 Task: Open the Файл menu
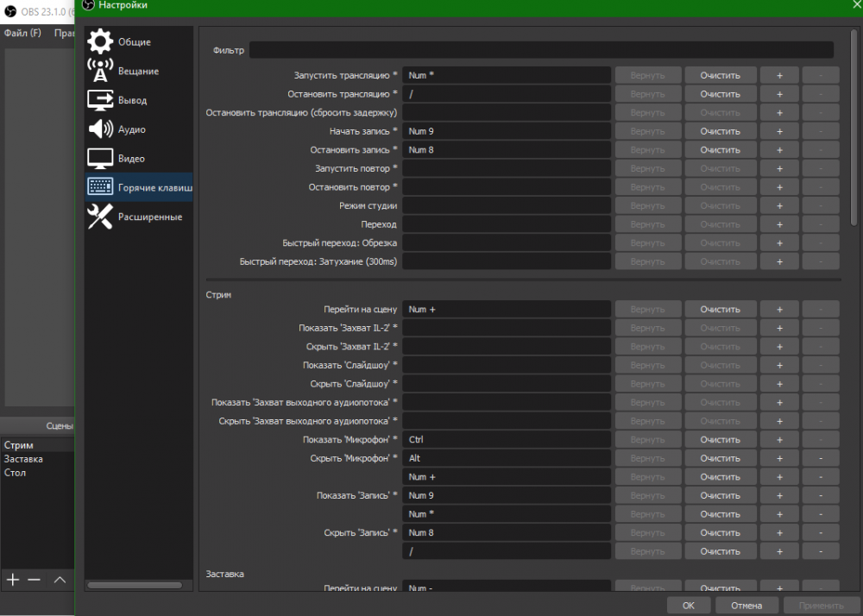pyautogui.click(x=22, y=33)
